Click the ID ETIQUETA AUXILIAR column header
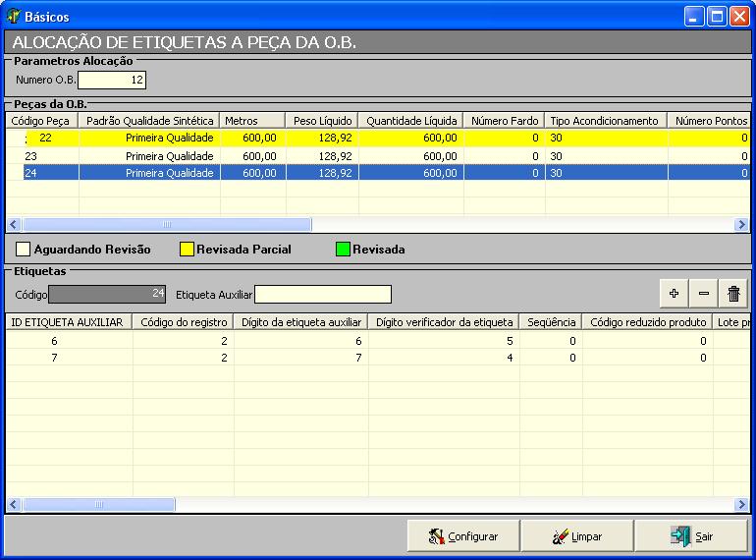Viewport: 756px width, 560px height. 69,322
